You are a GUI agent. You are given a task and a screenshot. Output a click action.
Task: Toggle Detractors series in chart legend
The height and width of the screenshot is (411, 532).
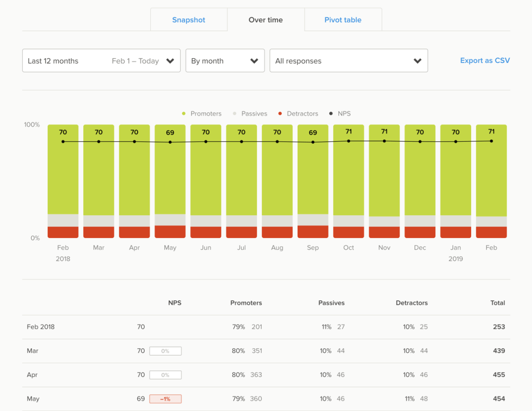[x=298, y=113]
